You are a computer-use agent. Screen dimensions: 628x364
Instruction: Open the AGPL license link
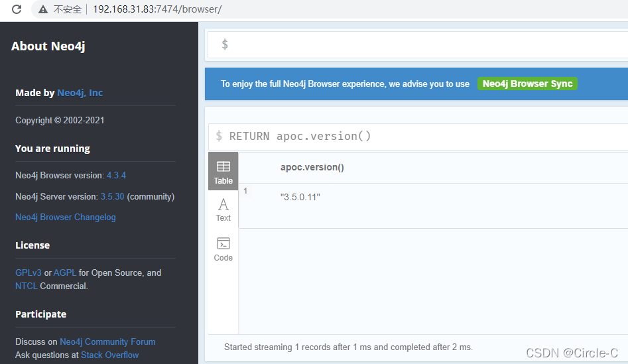click(x=65, y=273)
